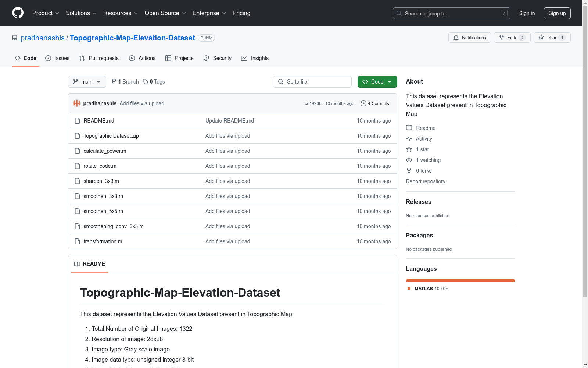Click the Packages heading link
Image resolution: width=588 pixels, height=368 pixels.
419,235
